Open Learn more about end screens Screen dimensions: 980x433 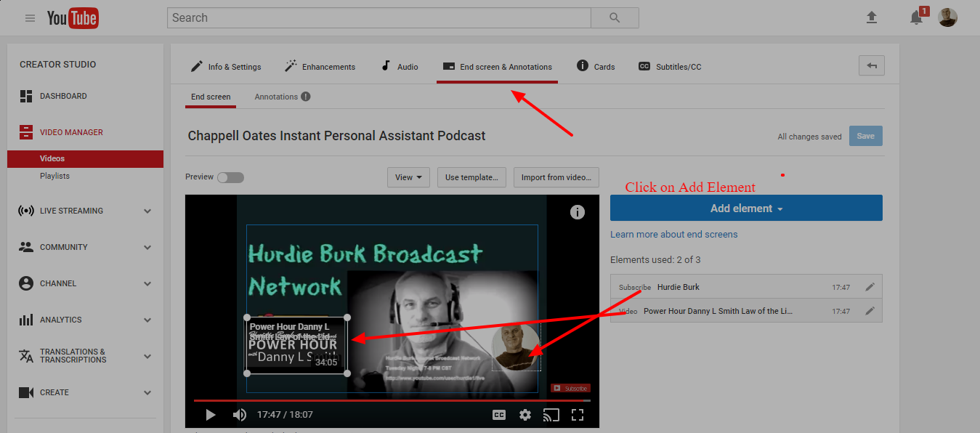click(673, 234)
